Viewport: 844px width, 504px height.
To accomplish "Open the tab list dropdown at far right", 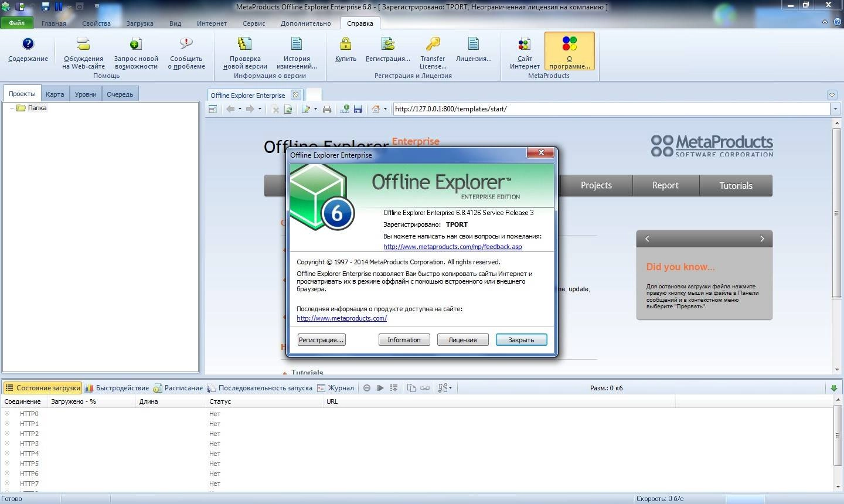I will (x=832, y=95).
